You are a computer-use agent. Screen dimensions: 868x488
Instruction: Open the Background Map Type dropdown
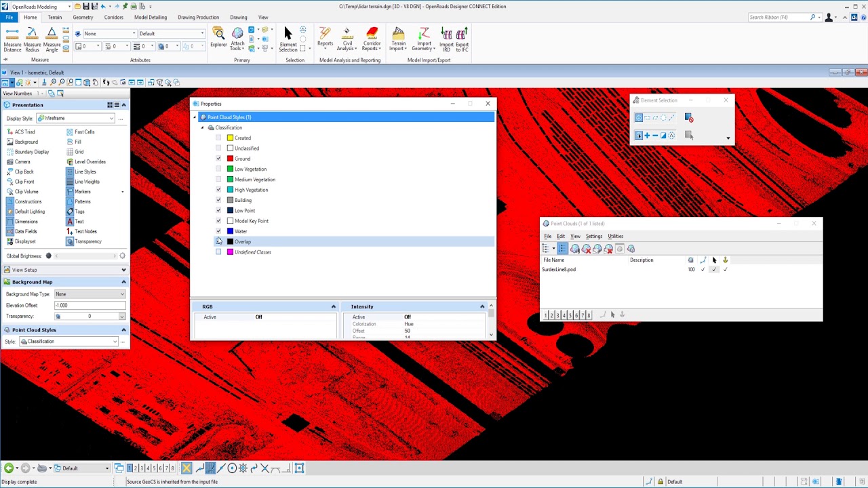(90, 294)
